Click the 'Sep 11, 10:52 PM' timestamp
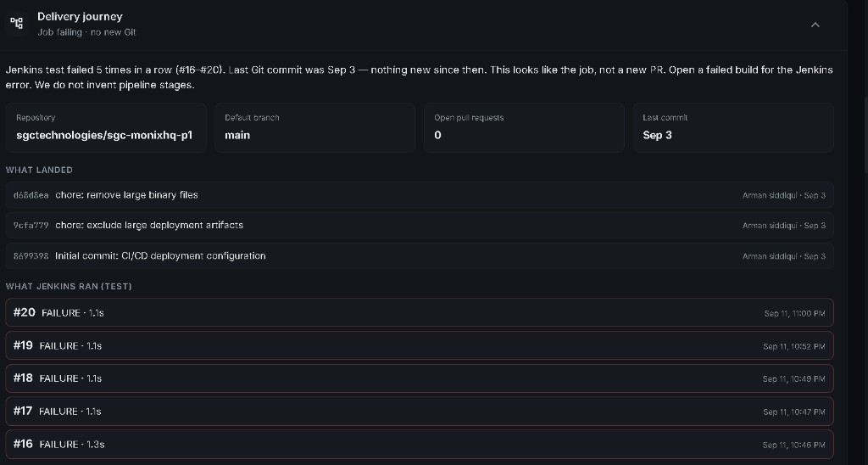Image resolution: width=868 pixels, height=465 pixels. (x=793, y=346)
